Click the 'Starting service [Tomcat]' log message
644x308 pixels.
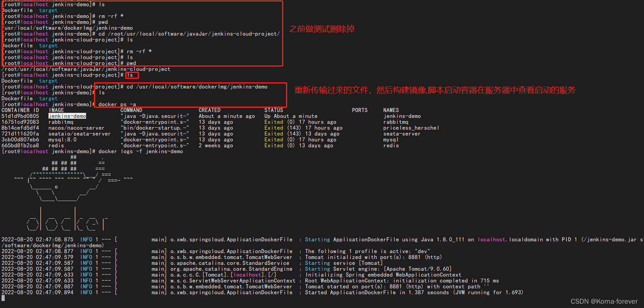pos(344,263)
